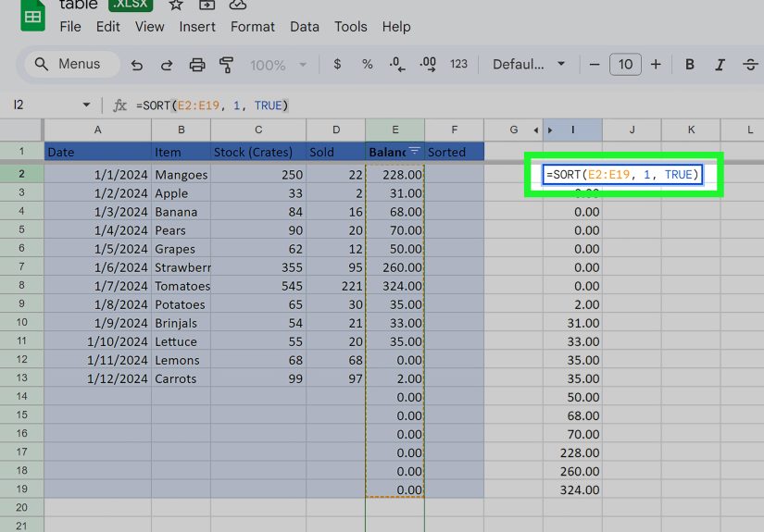Click the Print icon
Image resolution: width=764 pixels, height=532 pixels.
[x=197, y=65]
